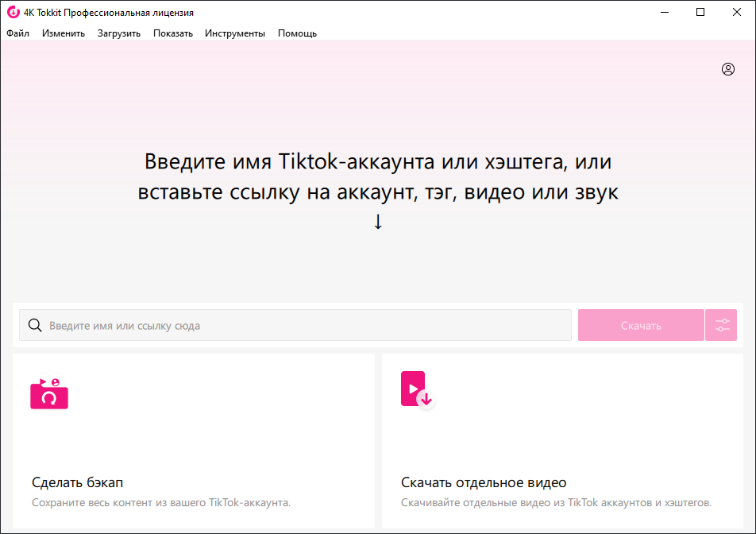
Task: Open the Файл menu
Action: pos(17,33)
